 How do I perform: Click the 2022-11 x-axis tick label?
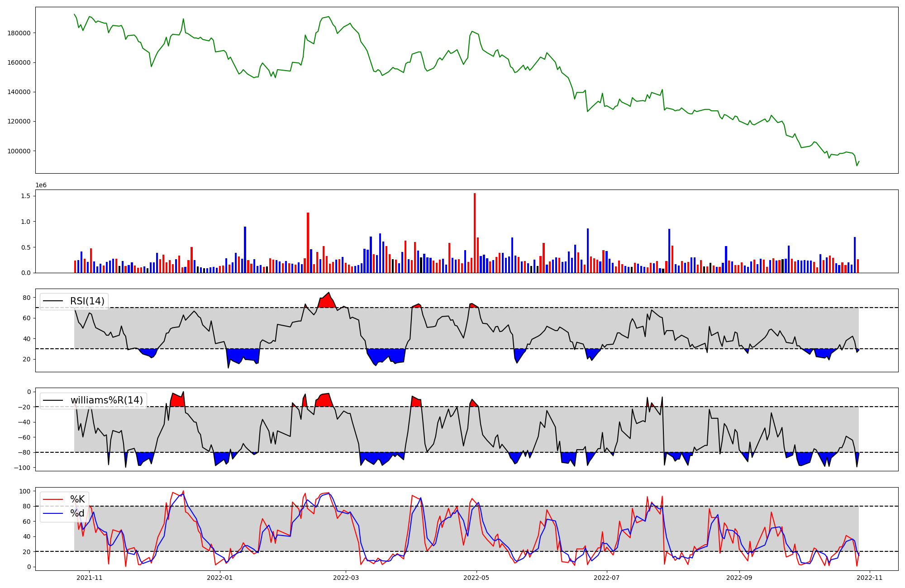coord(869,578)
